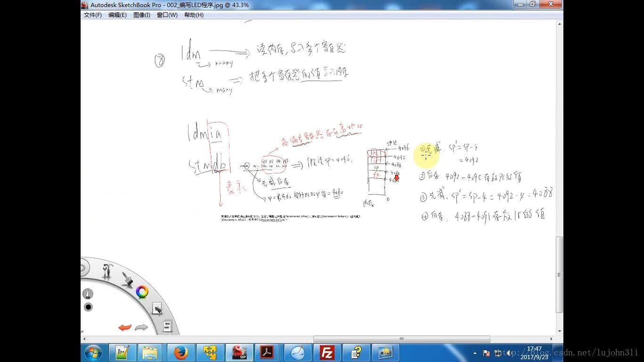The width and height of the screenshot is (644, 362).
Task: Click the Action Center flag tray icon
Action: pyautogui.click(x=487, y=353)
